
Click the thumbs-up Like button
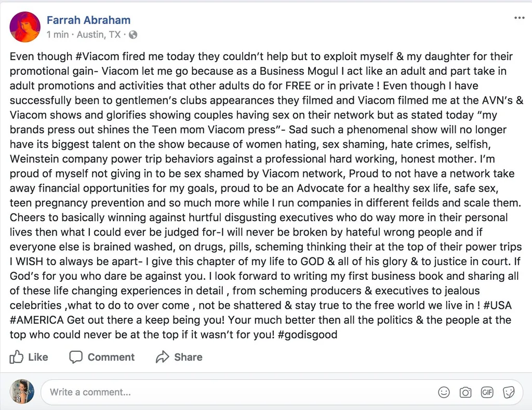[29, 357]
